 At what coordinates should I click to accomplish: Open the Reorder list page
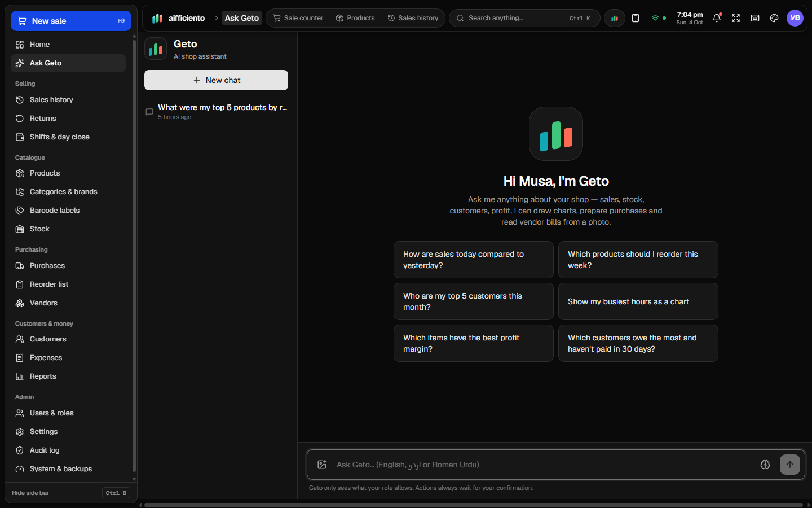68,284
